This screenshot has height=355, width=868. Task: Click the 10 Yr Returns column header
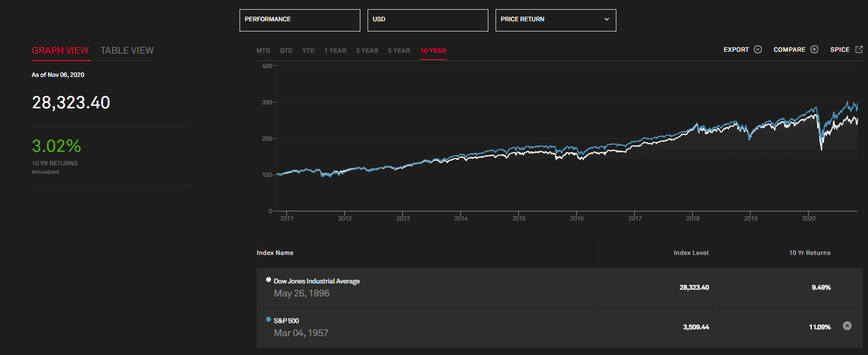click(810, 252)
